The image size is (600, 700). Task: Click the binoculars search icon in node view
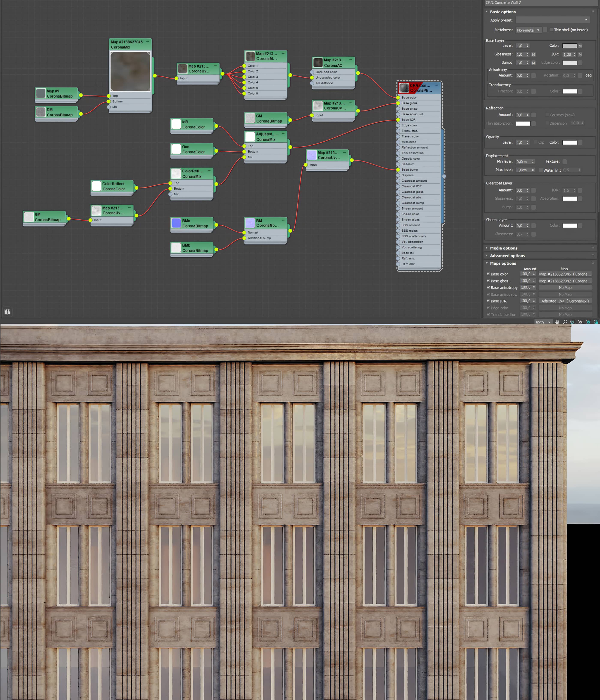tap(7, 311)
